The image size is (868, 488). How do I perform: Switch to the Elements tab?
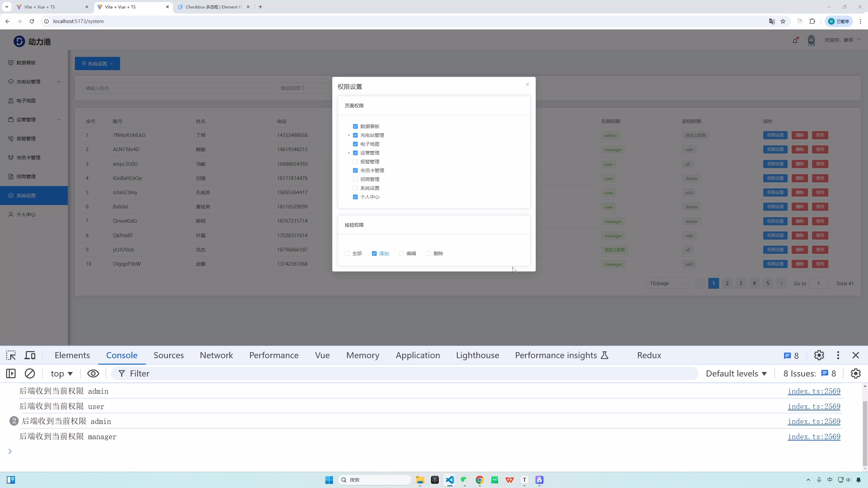[72, 355]
